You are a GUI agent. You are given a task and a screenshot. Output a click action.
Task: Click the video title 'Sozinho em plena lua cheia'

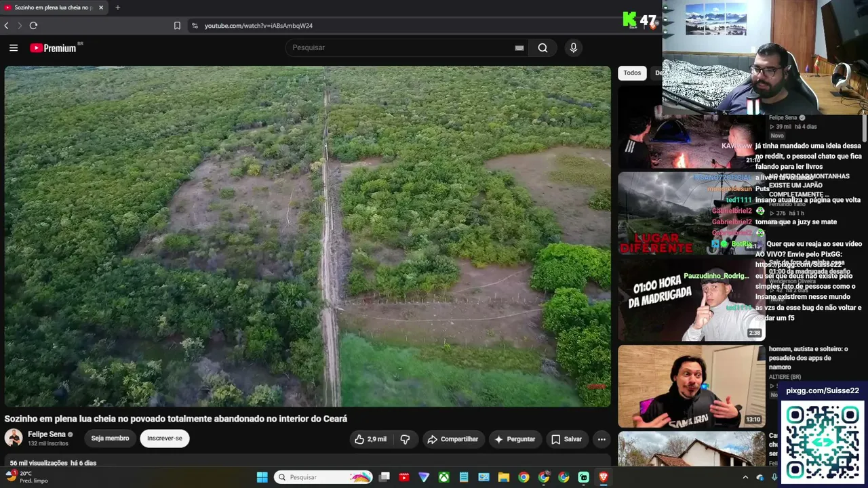coord(176,419)
